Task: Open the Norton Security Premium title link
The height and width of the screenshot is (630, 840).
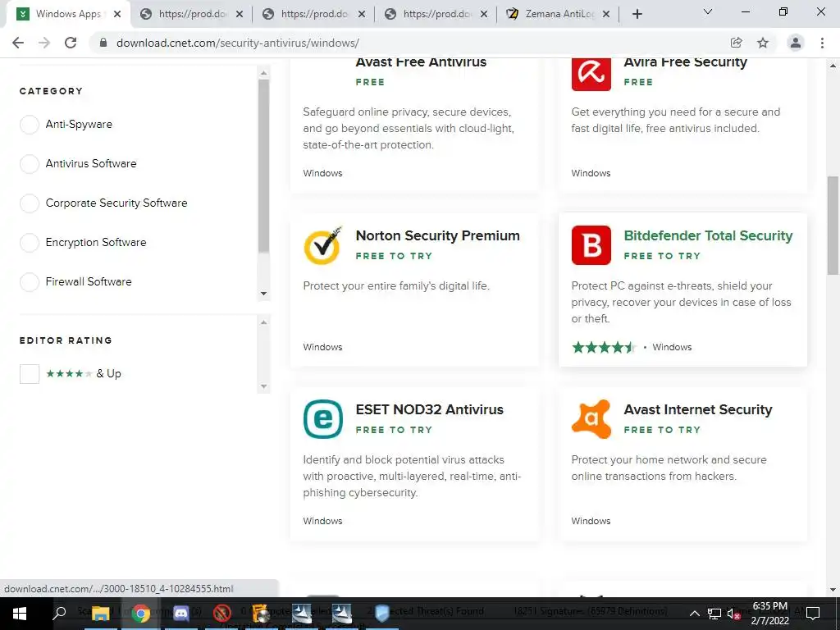Action: tap(438, 235)
